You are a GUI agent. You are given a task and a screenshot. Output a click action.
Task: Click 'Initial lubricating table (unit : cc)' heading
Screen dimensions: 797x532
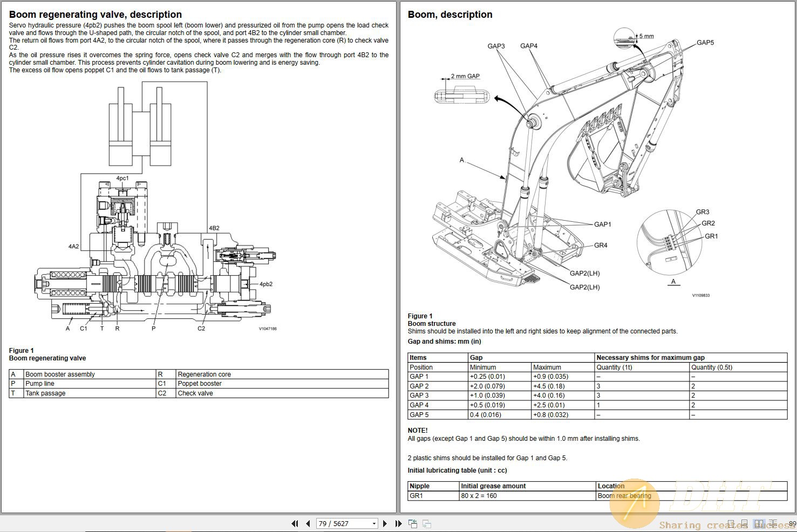tap(458, 470)
